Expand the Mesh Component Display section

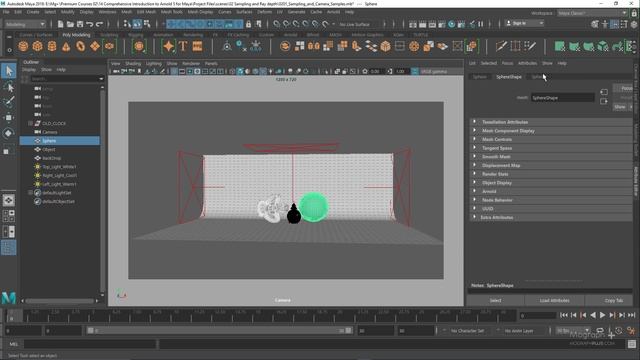[551, 131]
